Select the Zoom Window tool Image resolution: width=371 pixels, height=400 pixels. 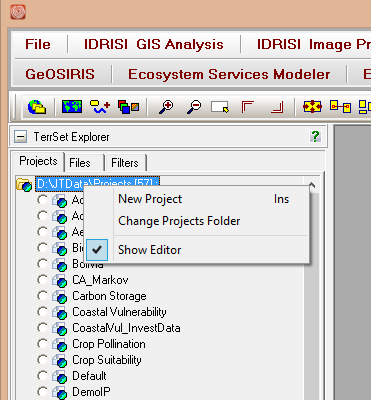pyautogui.click(x=220, y=107)
